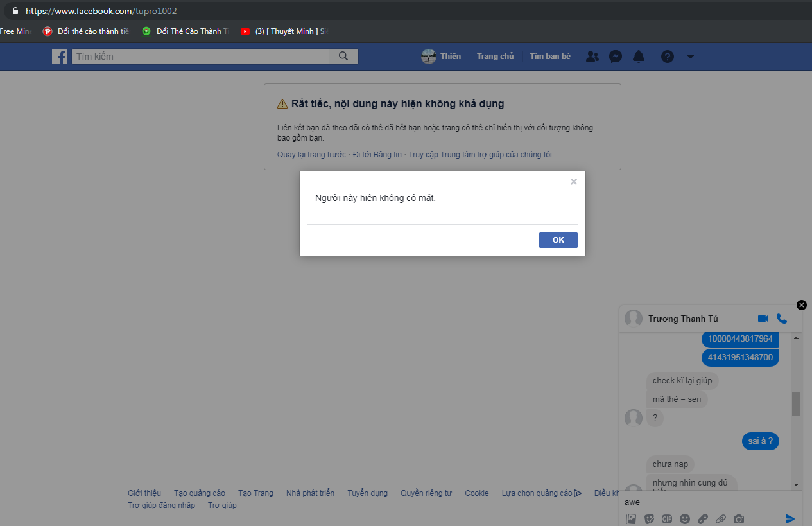Open Tuyển dụng footer link
The height and width of the screenshot is (526, 812).
368,493
